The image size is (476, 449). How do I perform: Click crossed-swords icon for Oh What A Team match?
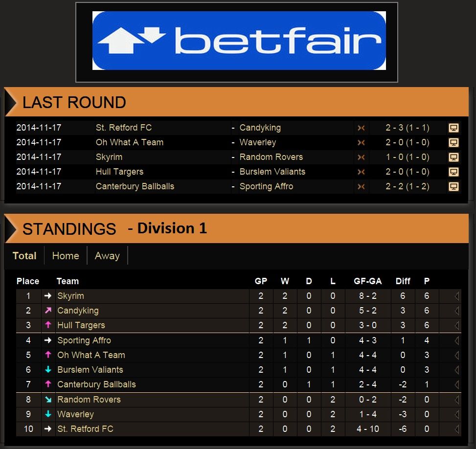pyautogui.click(x=361, y=143)
